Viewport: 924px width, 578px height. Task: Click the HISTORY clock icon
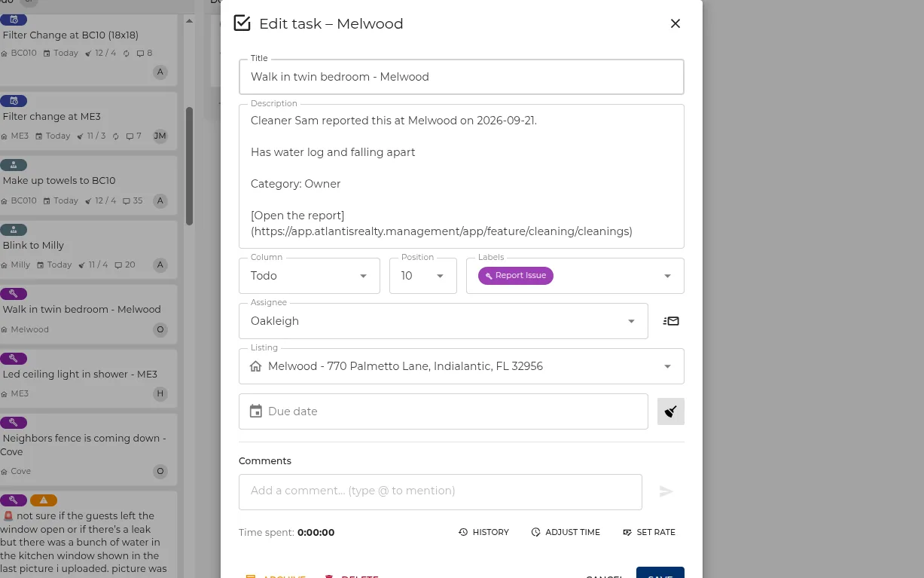coord(463,532)
